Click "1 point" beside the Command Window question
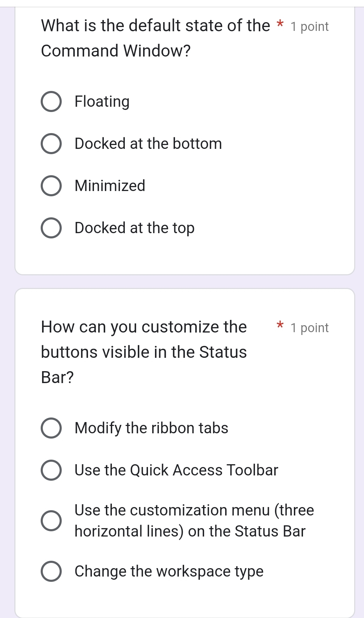 [x=310, y=27]
